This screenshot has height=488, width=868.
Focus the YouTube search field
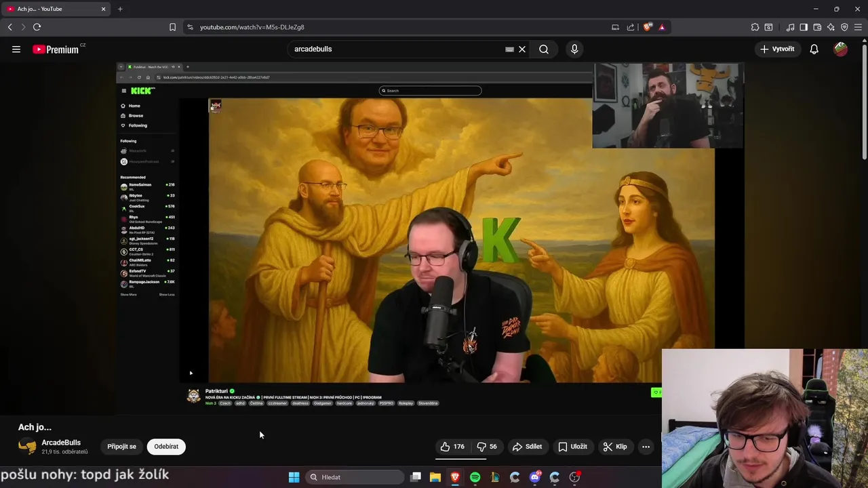(397, 49)
